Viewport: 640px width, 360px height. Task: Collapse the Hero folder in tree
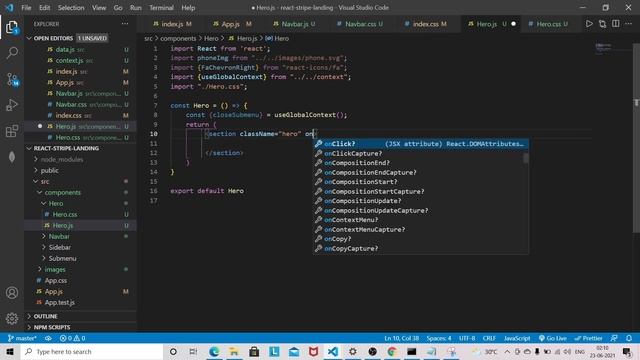click(x=56, y=204)
